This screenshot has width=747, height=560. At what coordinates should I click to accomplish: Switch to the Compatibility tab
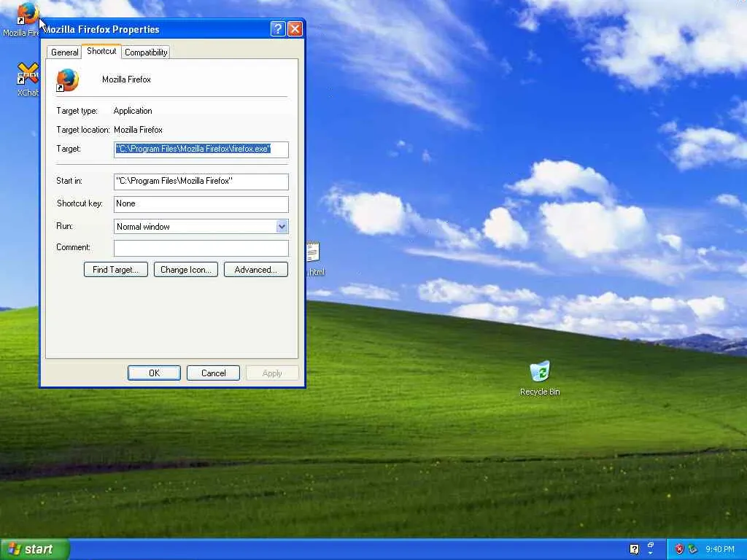(146, 52)
